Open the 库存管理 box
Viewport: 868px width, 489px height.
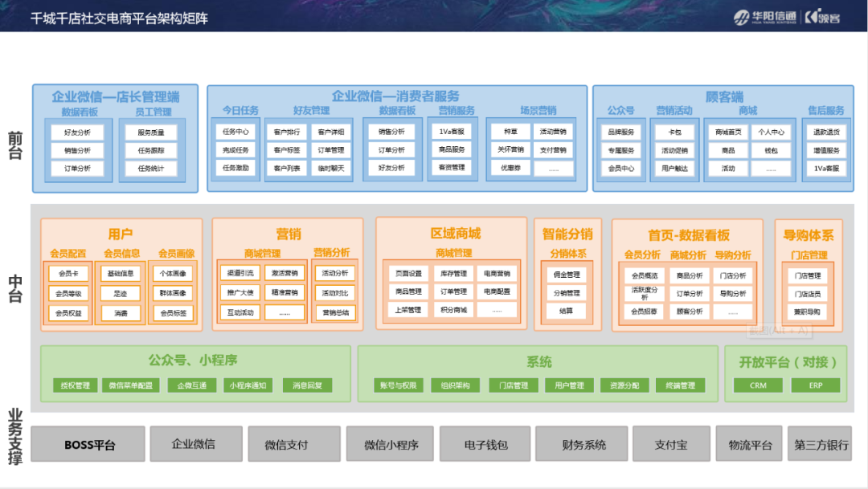click(453, 273)
